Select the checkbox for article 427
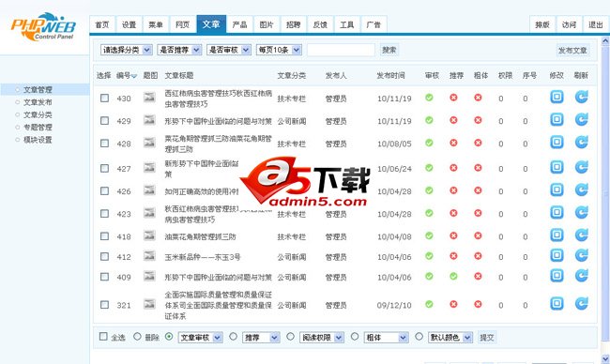 pos(105,168)
